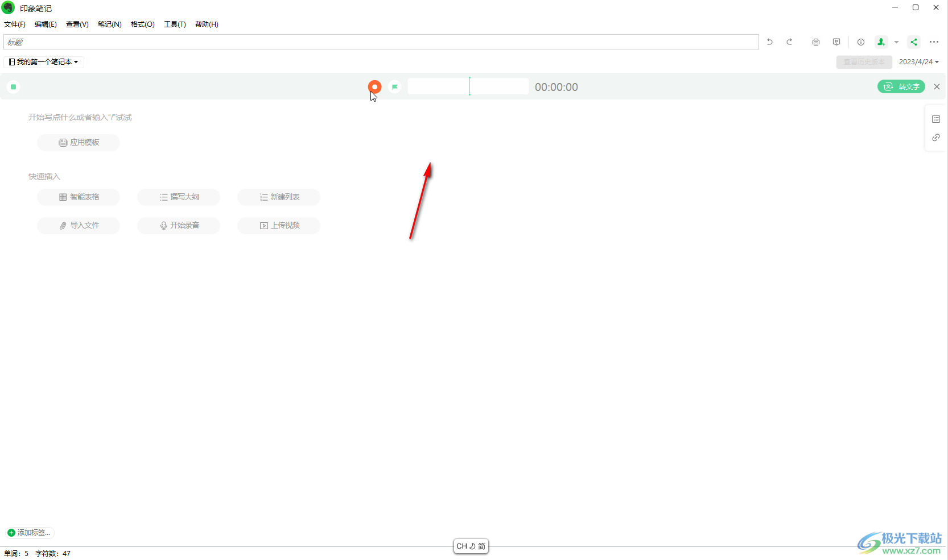Open the note info icon

[x=861, y=42]
